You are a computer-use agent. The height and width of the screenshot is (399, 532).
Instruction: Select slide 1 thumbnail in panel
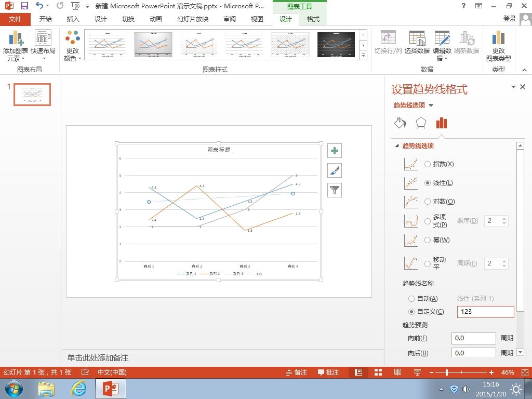click(x=32, y=95)
